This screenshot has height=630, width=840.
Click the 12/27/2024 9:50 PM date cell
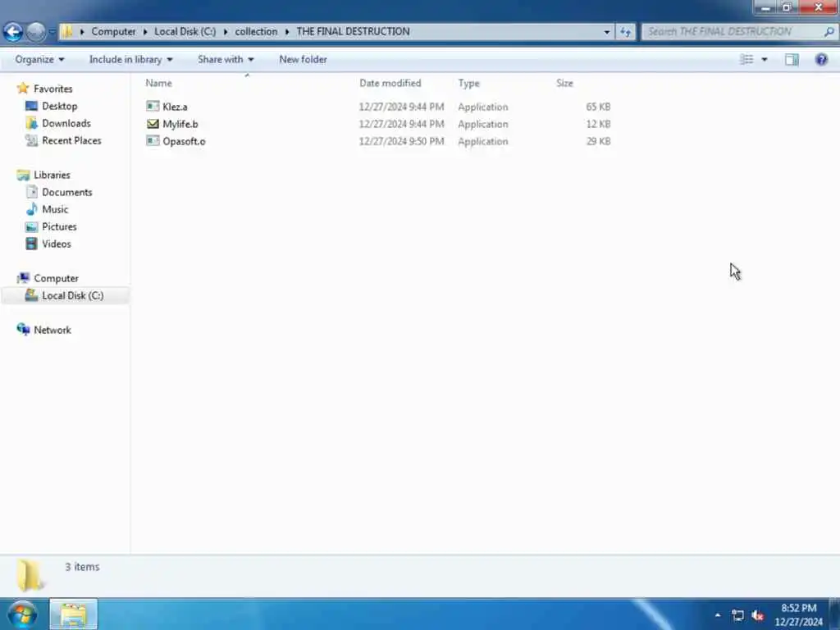(401, 141)
